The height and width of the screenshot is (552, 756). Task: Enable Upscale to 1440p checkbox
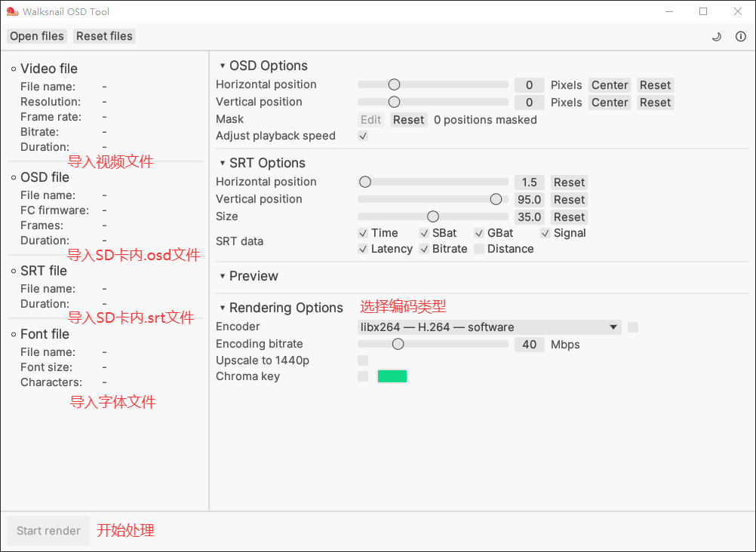(x=363, y=360)
